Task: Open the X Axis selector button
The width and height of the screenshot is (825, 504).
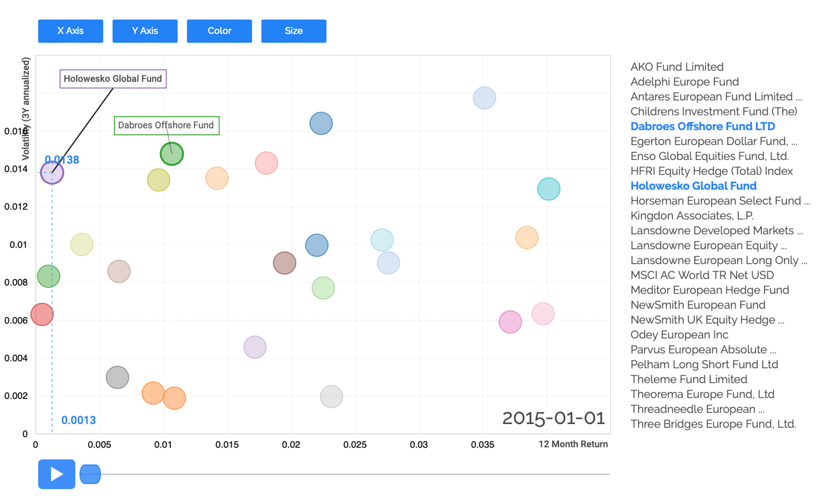Action: coord(70,31)
